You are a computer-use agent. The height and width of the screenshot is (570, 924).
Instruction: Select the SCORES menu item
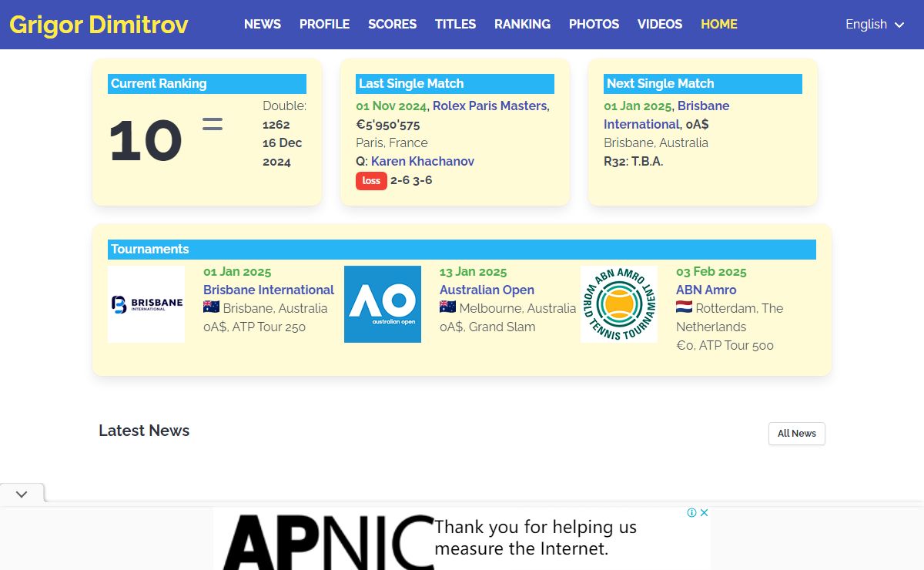point(392,25)
